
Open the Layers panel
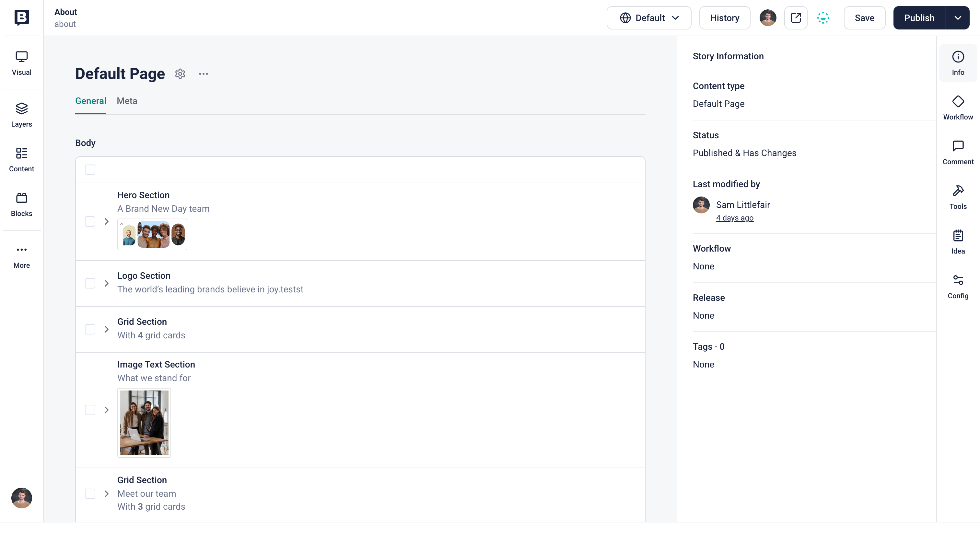(21, 115)
